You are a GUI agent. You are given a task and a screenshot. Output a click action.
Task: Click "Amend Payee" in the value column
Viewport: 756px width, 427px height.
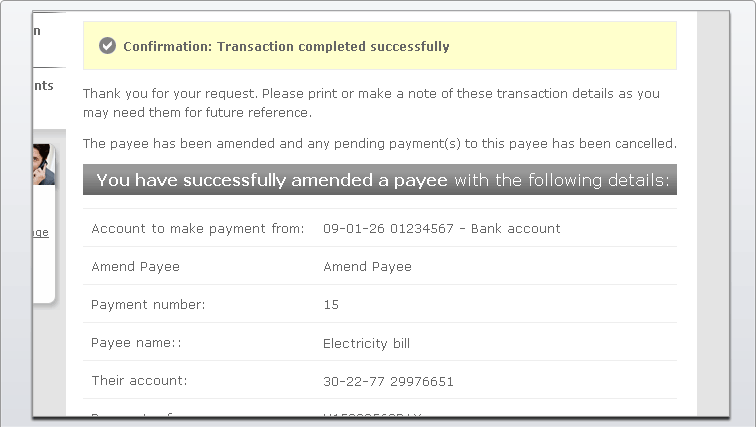(x=367, y=267)
